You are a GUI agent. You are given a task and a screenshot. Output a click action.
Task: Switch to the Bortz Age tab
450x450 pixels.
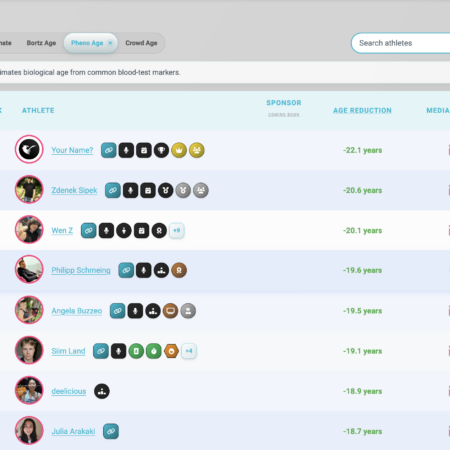tap(41, 43)
